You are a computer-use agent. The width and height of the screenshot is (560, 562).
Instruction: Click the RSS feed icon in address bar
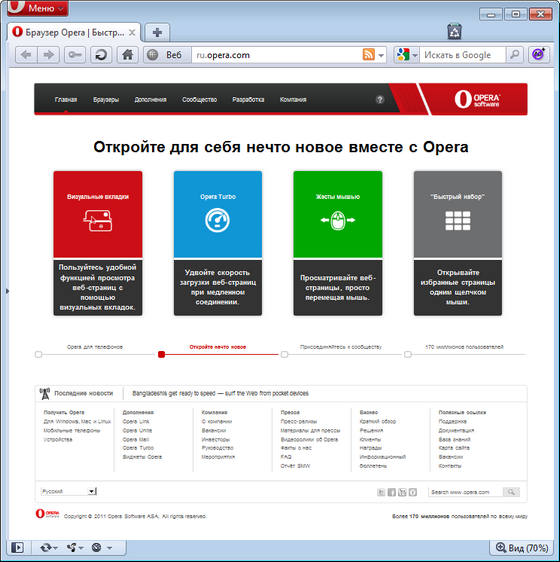pyautogui.click(x=369, y=54)
